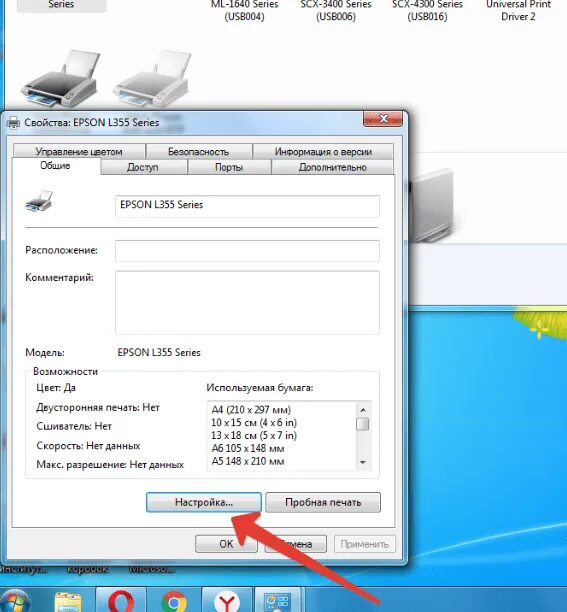Click the Двусторонняя печать: Нет text
The image size is (567, 612).
pyautogui.click(x=98, y=407)
